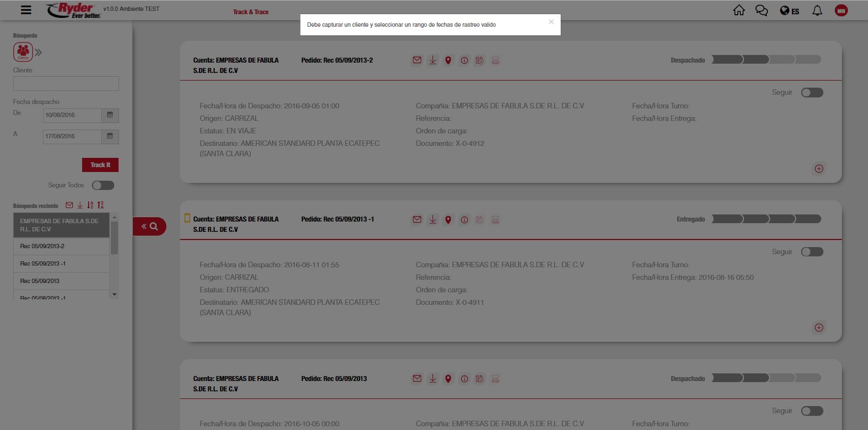The width and height of the screenshot is (868, 430).
Task: Expand details of order Rec 05/09/2013-2 with plus
Action: pos(819,169)
